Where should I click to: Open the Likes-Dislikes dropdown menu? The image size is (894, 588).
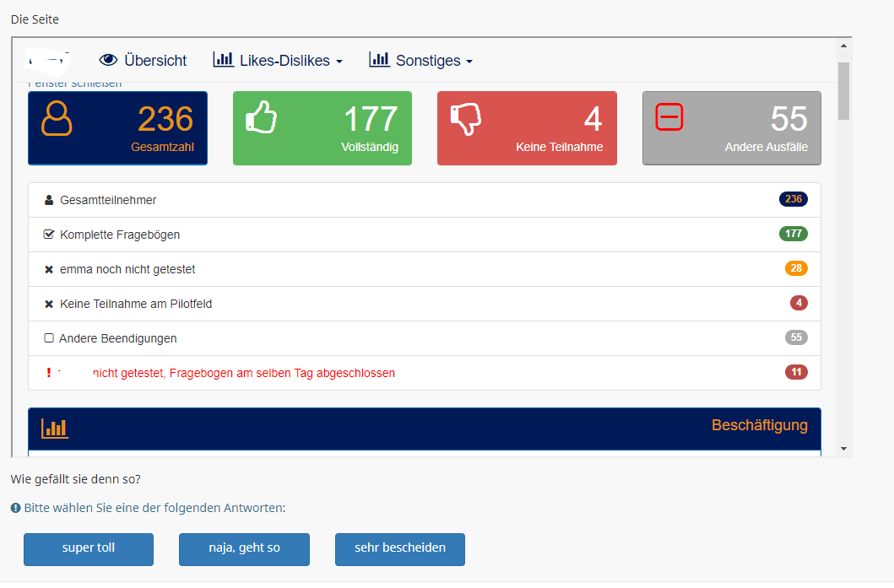tap(278, 60)
